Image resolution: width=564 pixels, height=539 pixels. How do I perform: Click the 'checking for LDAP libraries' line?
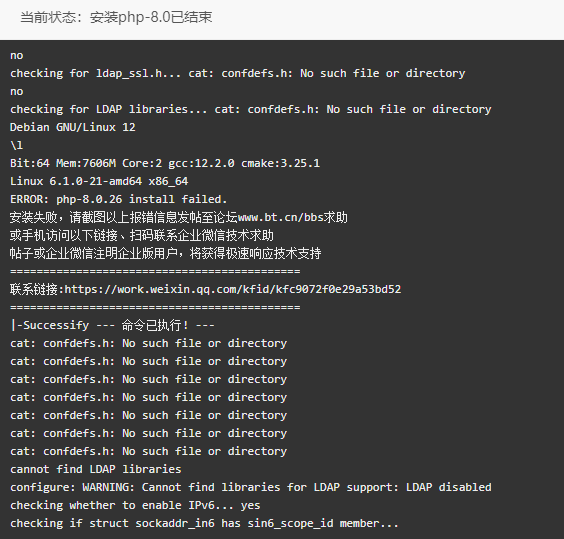click(x=251, y=109)
